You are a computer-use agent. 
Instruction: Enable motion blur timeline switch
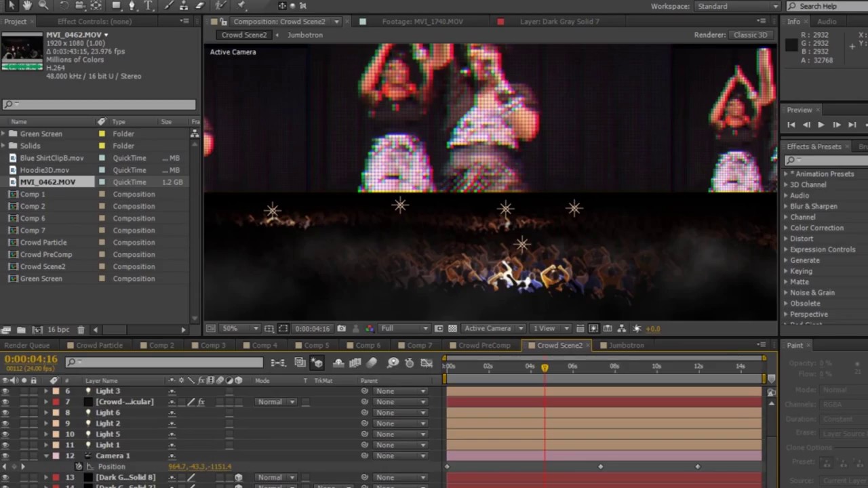[x=372, y=363]
